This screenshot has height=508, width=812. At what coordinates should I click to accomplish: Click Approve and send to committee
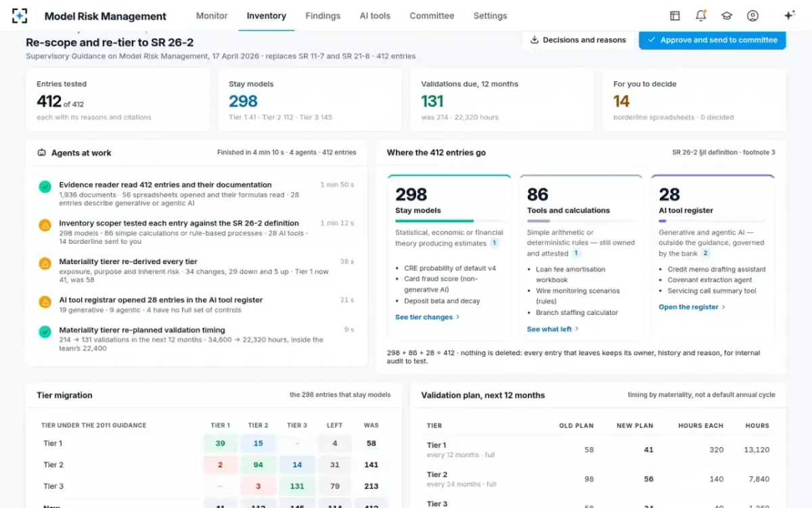713,40
